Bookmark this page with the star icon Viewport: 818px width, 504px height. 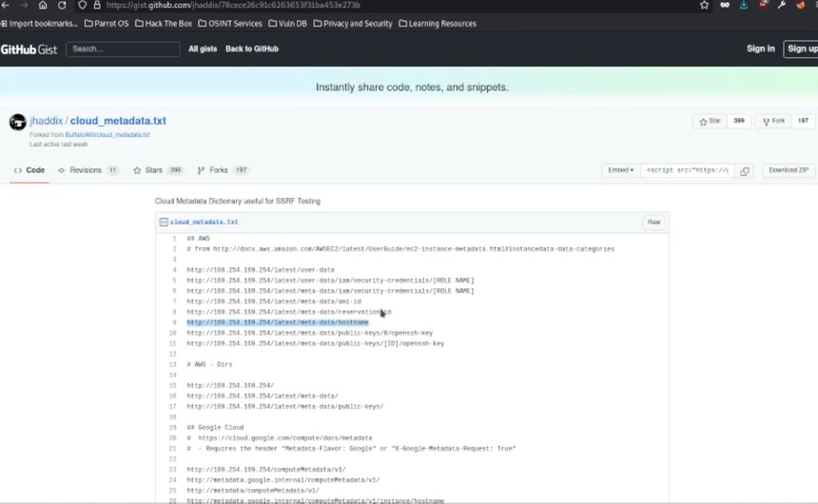(x=704, y=5)
